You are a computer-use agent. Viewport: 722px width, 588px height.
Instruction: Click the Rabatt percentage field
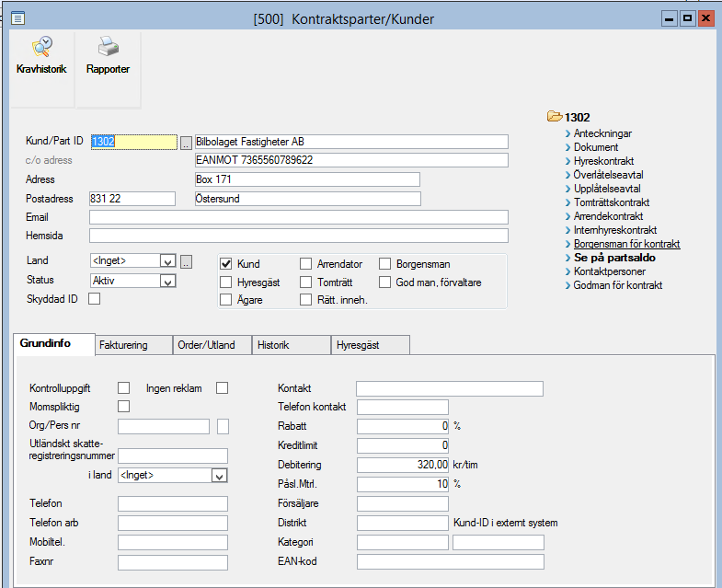(403, 426)
